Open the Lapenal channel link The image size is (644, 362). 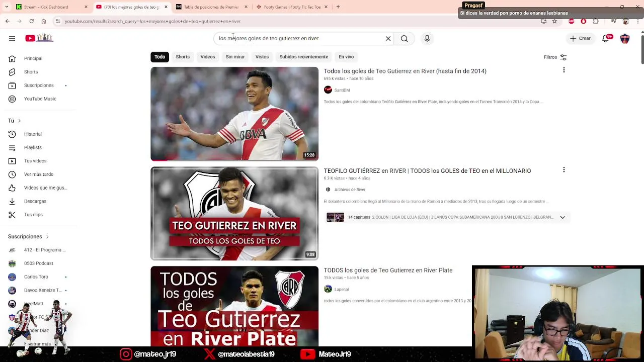pos(341,289)
